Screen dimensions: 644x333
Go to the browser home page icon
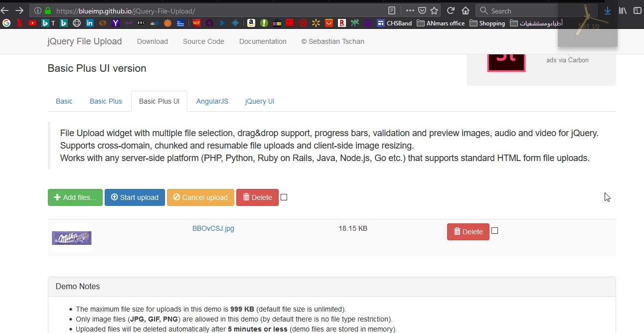(x=466, y=10)
